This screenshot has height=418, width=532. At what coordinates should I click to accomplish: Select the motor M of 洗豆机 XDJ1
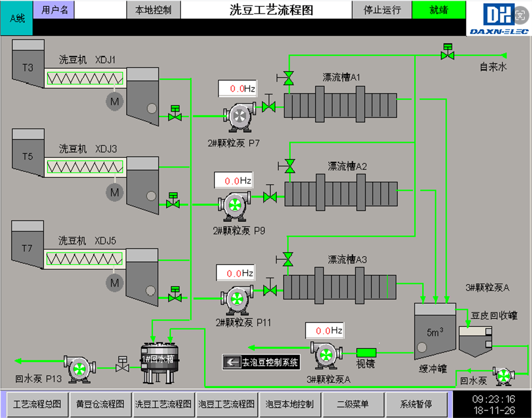pyautogui.click(x=114, y=101)
